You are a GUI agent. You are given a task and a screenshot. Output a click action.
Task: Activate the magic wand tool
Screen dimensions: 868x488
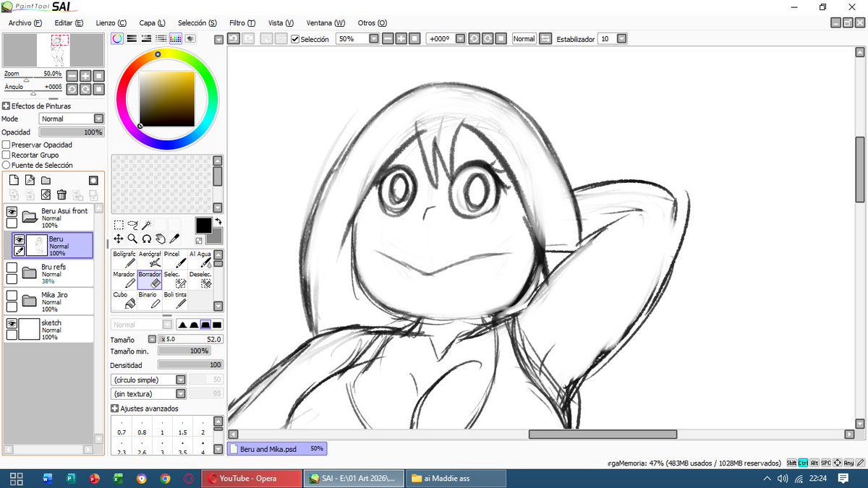[x=146, y=225]
